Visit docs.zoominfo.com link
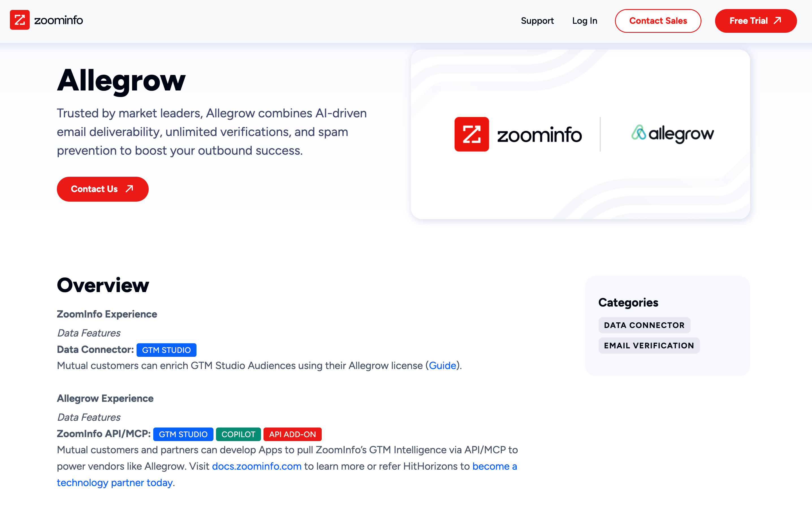Viewport: 812px width, 505px height. (x=256, y=466)
